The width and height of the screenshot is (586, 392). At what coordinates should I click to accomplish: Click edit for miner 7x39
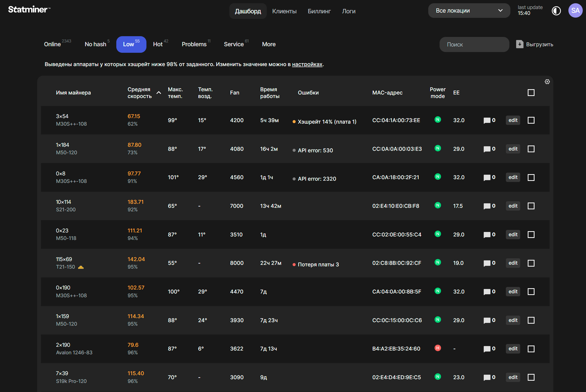pos(513,377)
